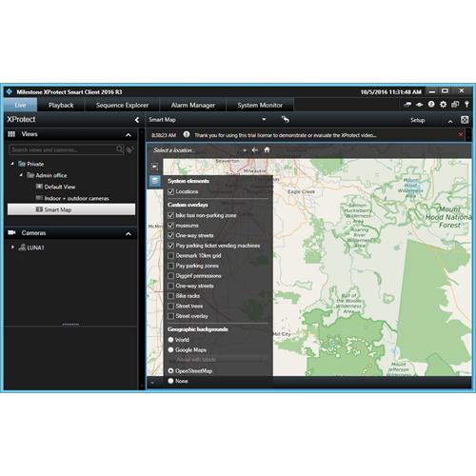This screenshot has height=476, width=476.
Task: Enable the Street trees overlay
Action: pyautogui.click(x=170, y=306)
